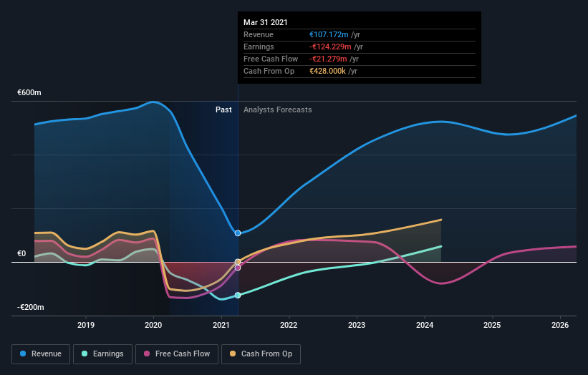Click the -€124.229m earnings value in tooltip

coord(330,47)
